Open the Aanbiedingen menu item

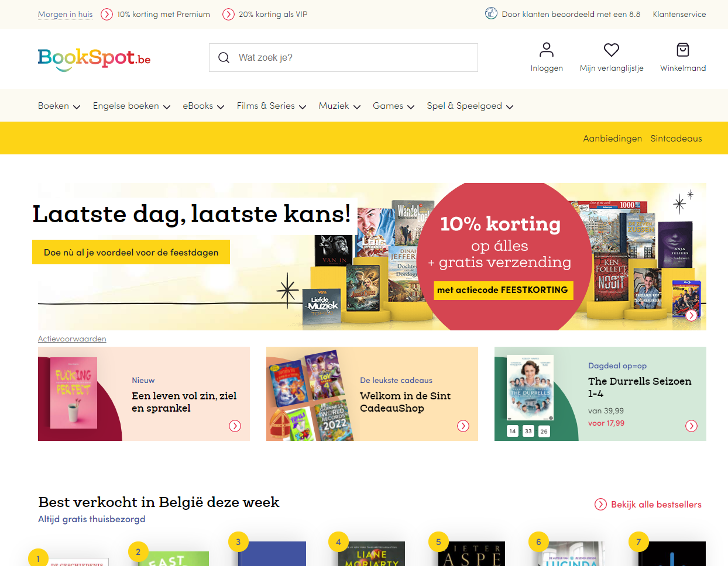coord(612,139)
